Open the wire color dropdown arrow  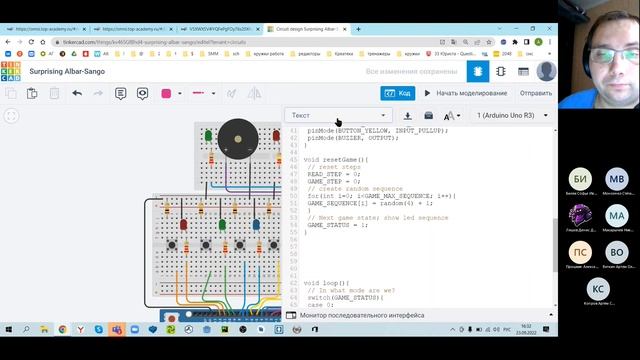click(180, 93)
